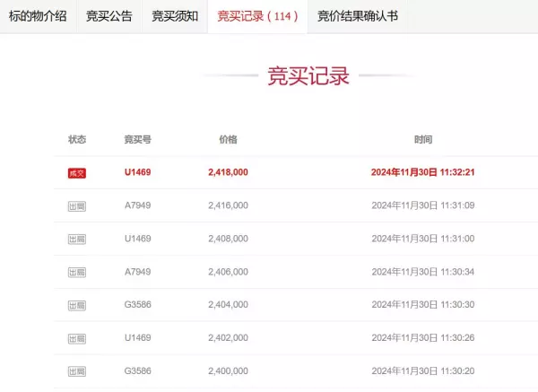
Task: Click the 竞买号 column header
Action: pyautogui.click(x=137, y=139)
